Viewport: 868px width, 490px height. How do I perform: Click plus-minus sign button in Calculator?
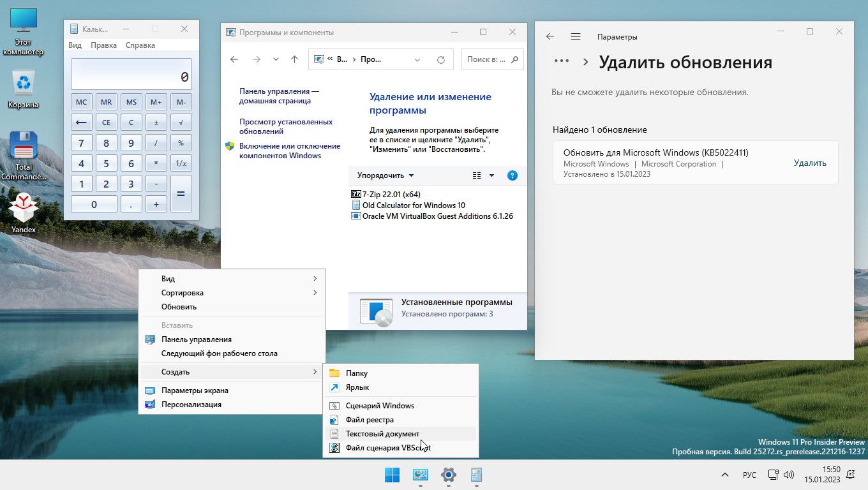[156, 122]
